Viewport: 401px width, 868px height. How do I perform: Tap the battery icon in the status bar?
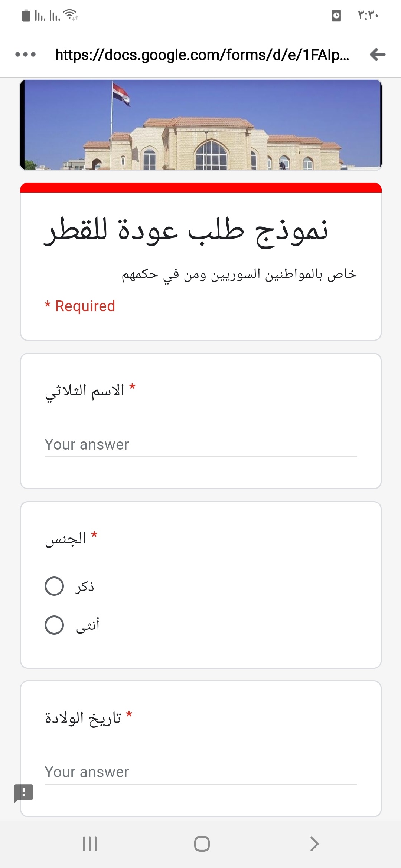(26, 16)
